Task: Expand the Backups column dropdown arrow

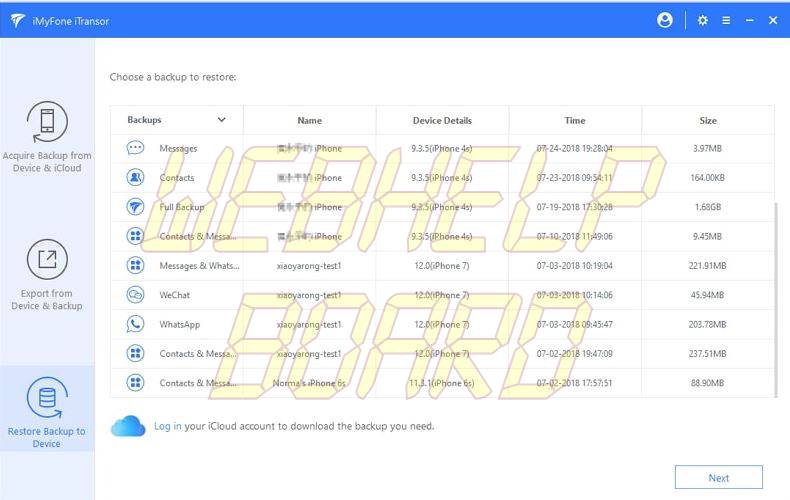Action: coord(221,120)
